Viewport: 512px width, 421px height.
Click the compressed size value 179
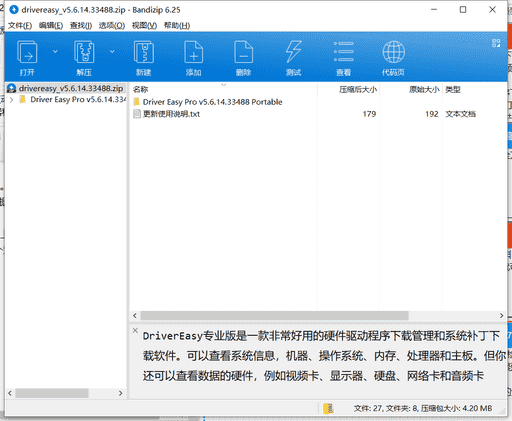tap(369, 114)
